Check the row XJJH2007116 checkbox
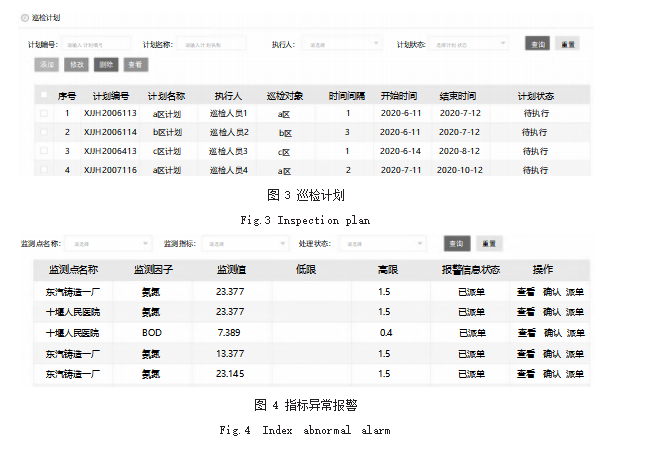647x458 pixels. pyautogui.click(x=44, y=169)
